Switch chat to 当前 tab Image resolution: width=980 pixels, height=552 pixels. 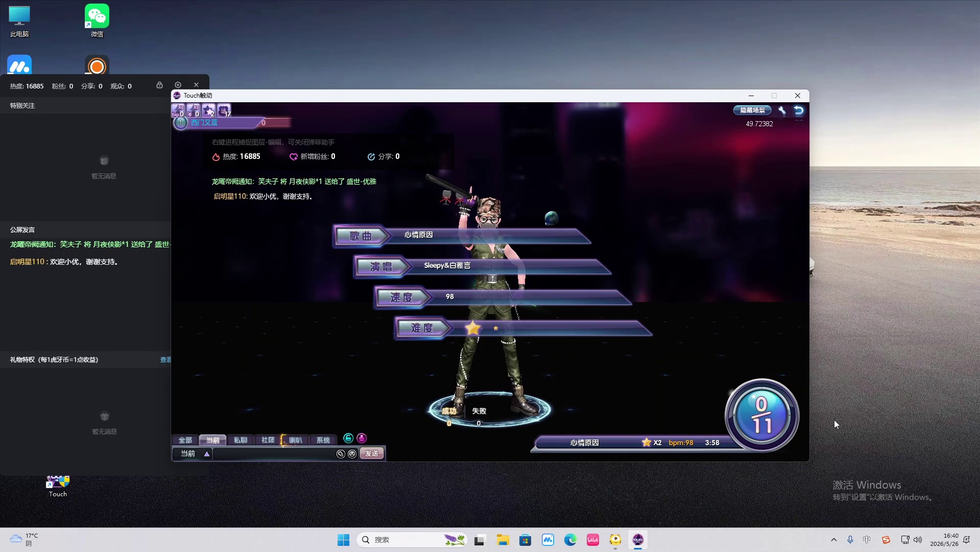click(x=212, y=440)
